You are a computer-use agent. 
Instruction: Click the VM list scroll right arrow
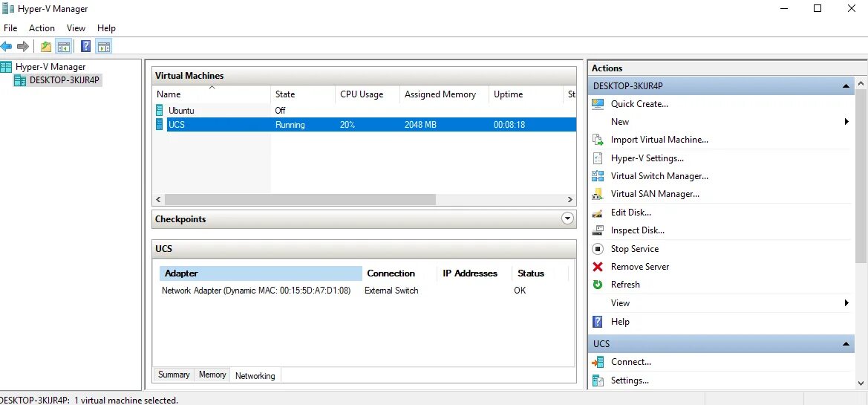(570, 199)
